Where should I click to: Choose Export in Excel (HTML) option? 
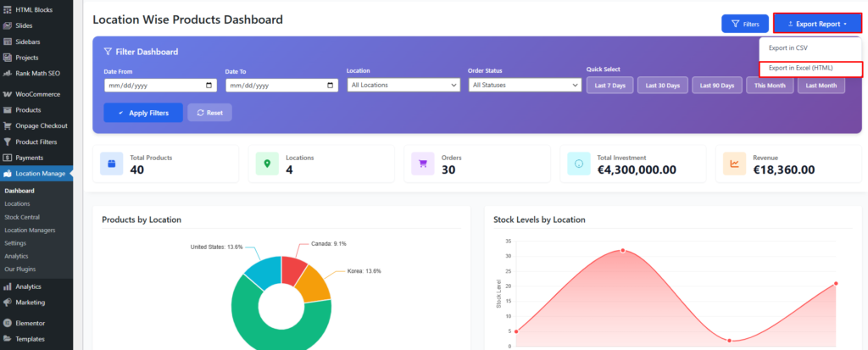tap(800, 68)
